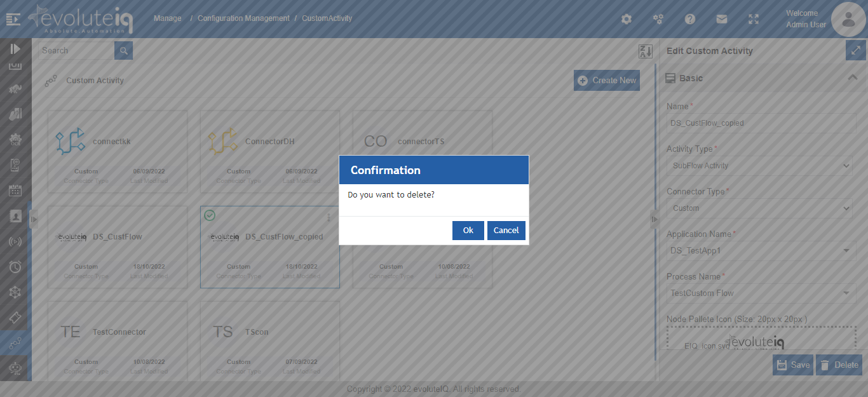Toggle checkmark on DS_CustFlow_copied card
This screenshot has width=868, height=397.
pyautogui.click(x=210, y=215)
